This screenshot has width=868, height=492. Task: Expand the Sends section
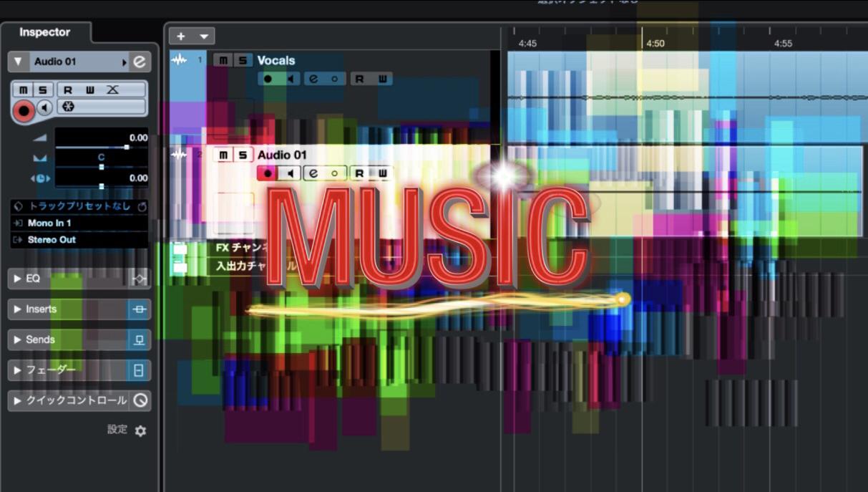18,339
